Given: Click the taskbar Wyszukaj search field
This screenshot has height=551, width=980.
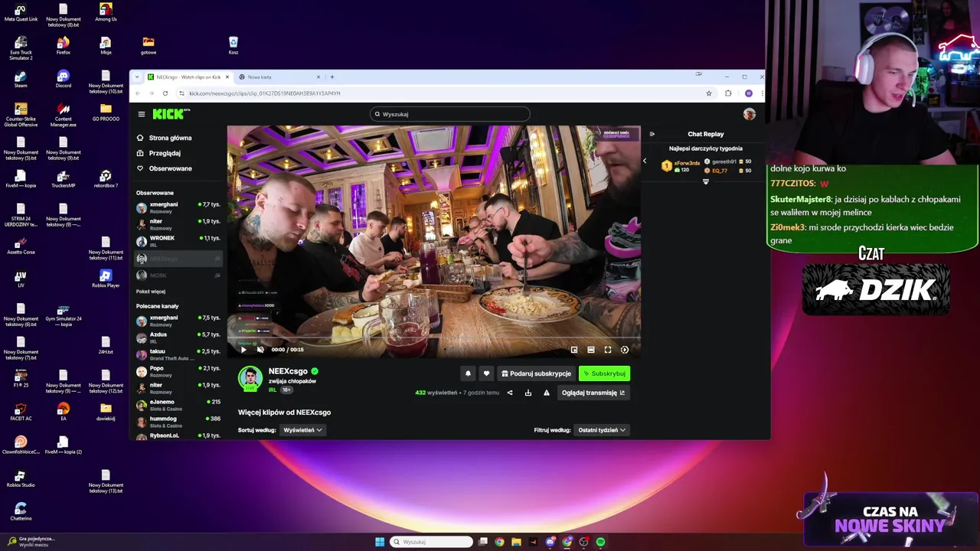Looking at the screenshot, I should point(431,542).
